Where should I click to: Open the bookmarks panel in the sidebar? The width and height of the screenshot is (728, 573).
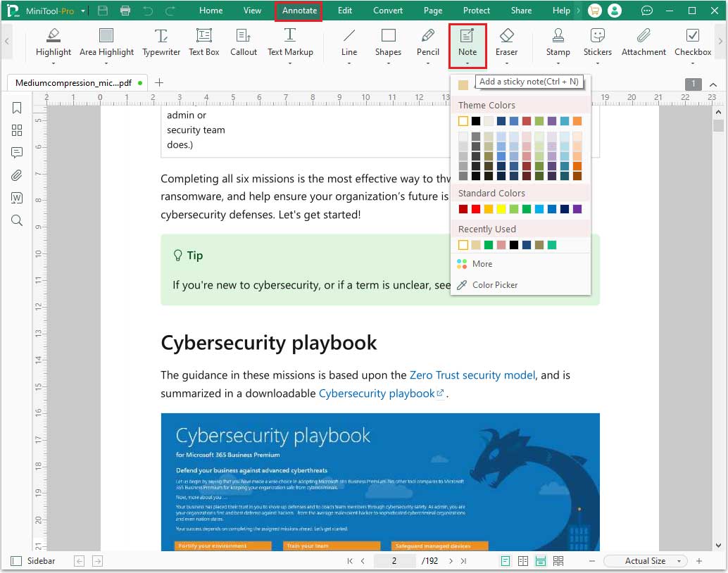pos(18,108)
